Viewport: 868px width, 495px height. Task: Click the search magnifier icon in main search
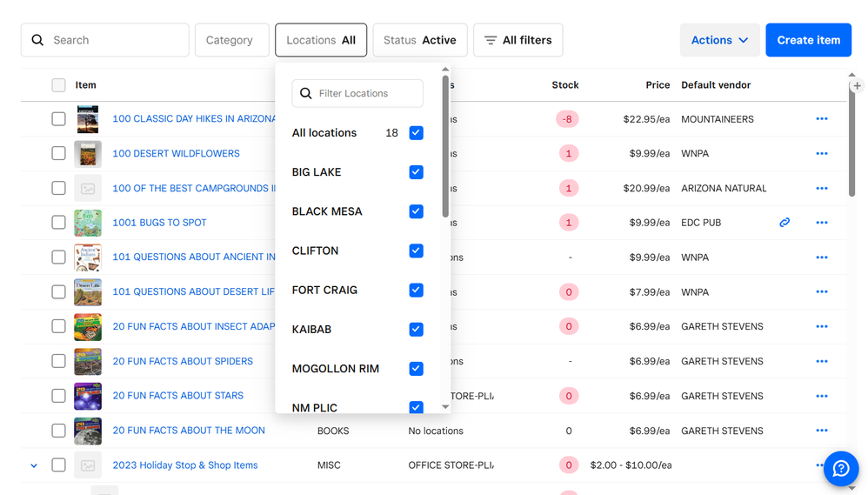click(x=37, y=40)
